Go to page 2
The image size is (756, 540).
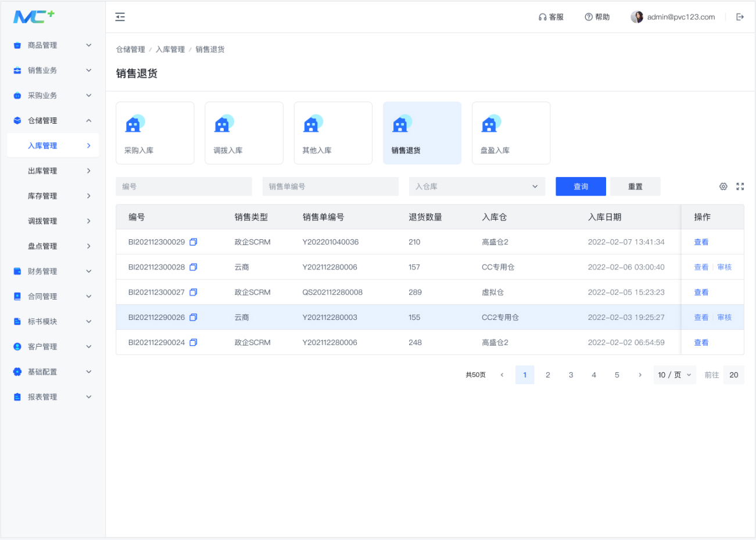coord(548,375)
